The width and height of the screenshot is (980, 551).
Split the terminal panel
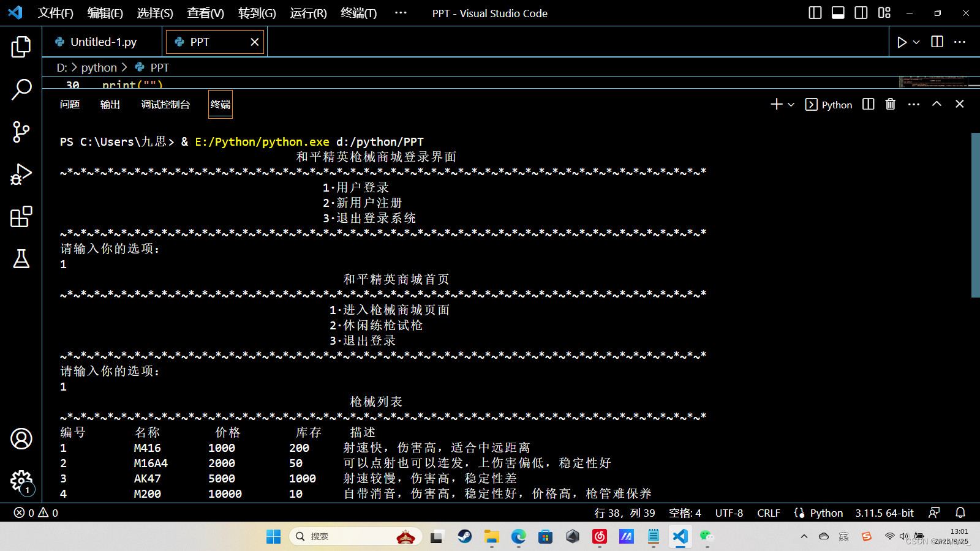[868, 104]
